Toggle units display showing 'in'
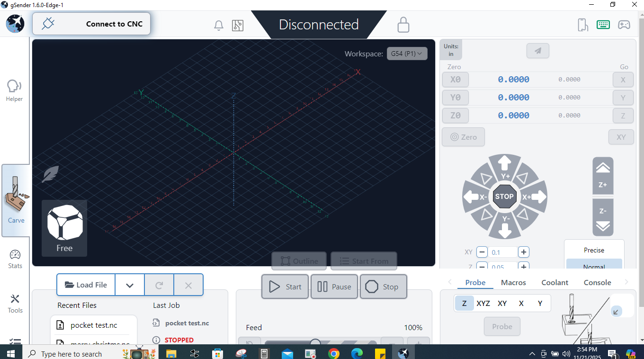644x359 pixels. click(x=451, y=50)
